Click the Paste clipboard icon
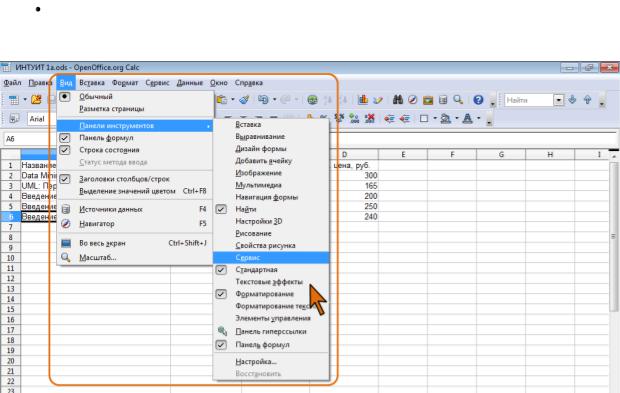 (x=222, y=100)
